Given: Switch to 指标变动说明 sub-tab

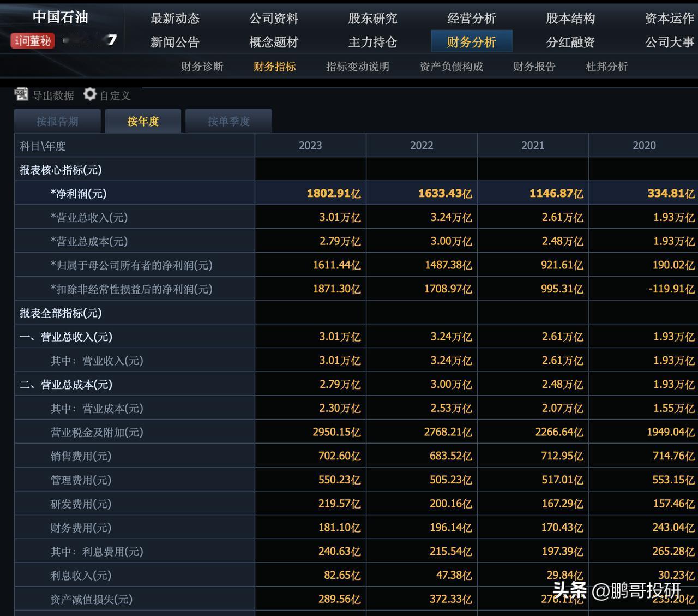Looking at the screenshot, I should tap(358, 67).
